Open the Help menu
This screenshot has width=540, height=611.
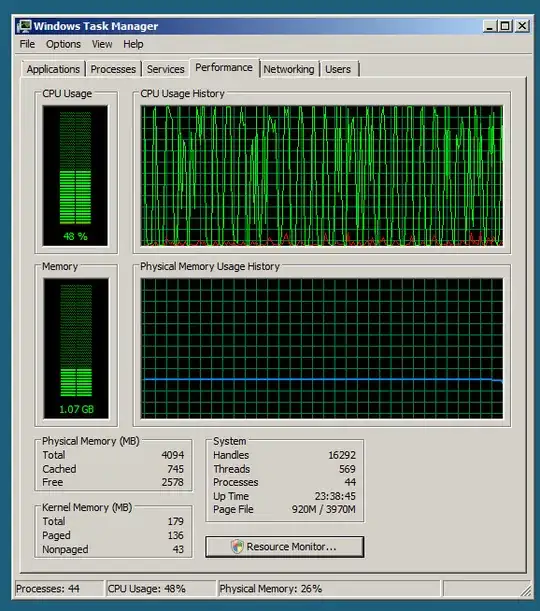tap(133, 44)
